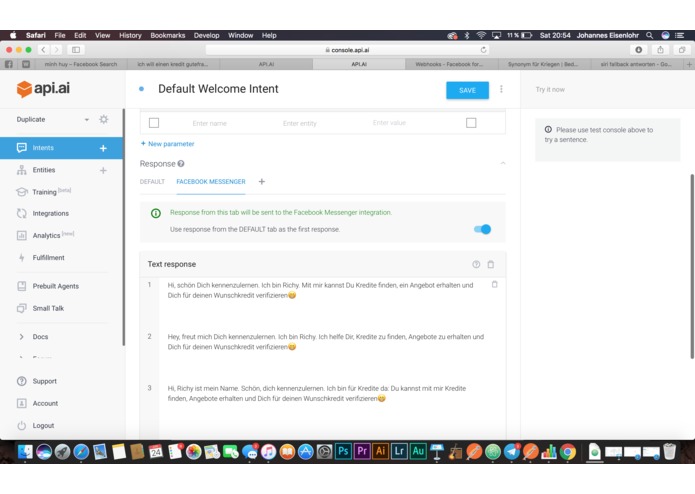Delete text response row 1
This screenshot has width=695, height=494.
495,284
